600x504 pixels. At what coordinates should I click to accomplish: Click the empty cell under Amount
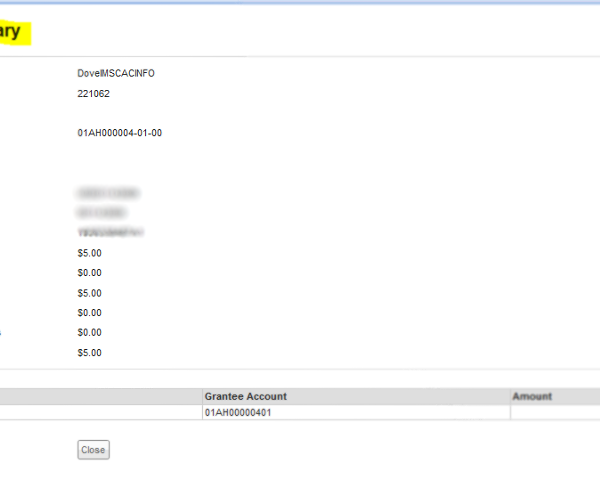tap(554, 412)
